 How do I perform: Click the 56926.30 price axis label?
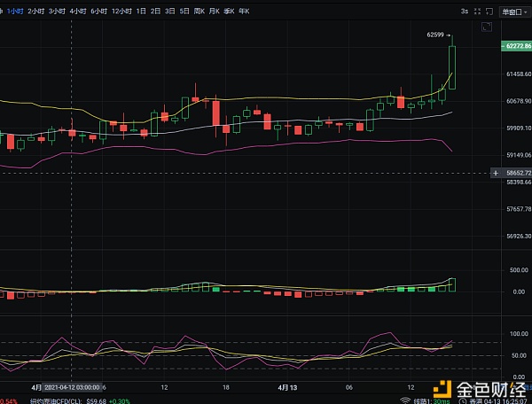point(519,236)
